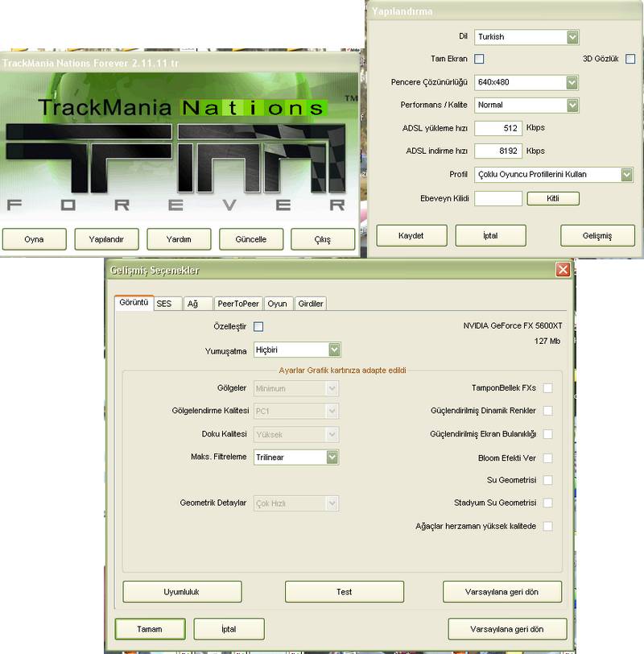Toggle the Stadyum Su Geometrisi checkbox
The height and width of the screenshot is (654, 644).
[x=547, y=503]
